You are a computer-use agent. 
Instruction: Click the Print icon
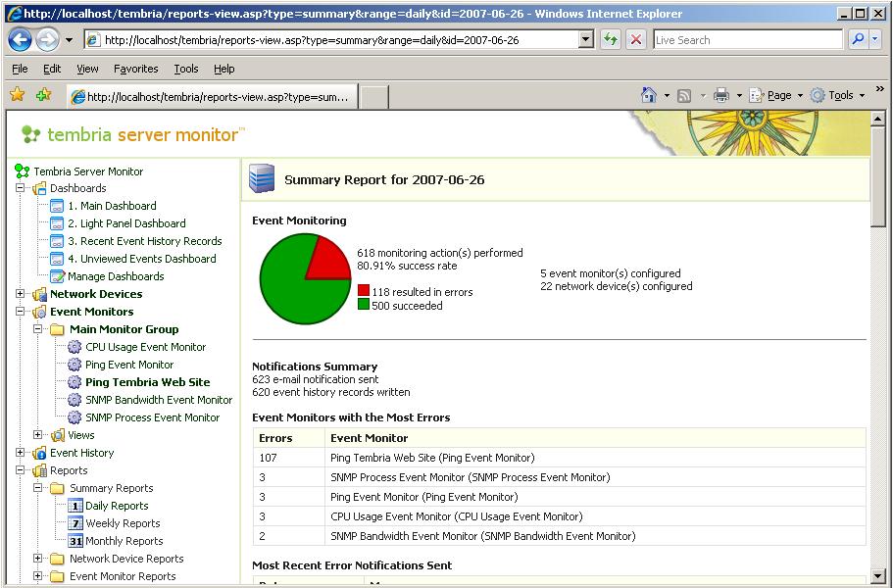click(x=721, y=95)
